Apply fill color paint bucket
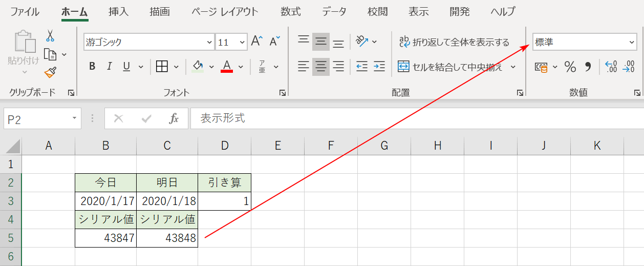This screenshot has height=266, width=644. coord(198,66)
